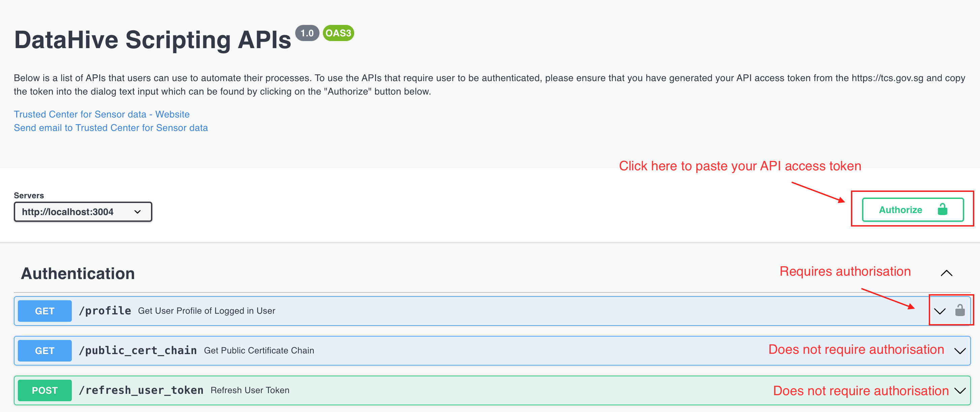980x412 pixels.
Task: Click the green Authorize button
Action: coord(913,209)
